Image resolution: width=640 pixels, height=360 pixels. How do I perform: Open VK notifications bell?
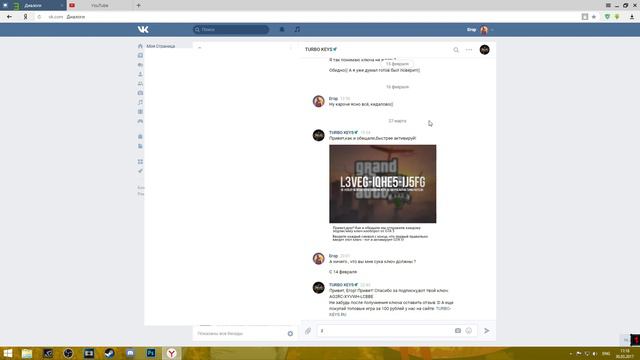[x=282, y=29]
